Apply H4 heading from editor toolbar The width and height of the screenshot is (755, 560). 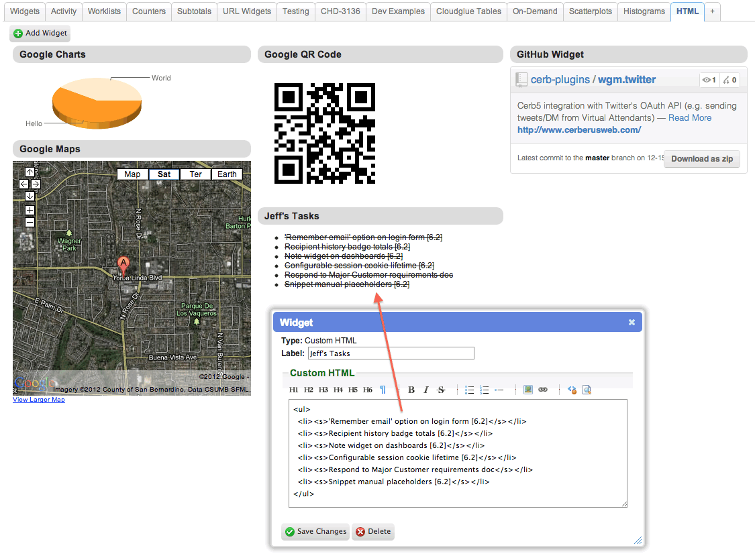point(338,390)
